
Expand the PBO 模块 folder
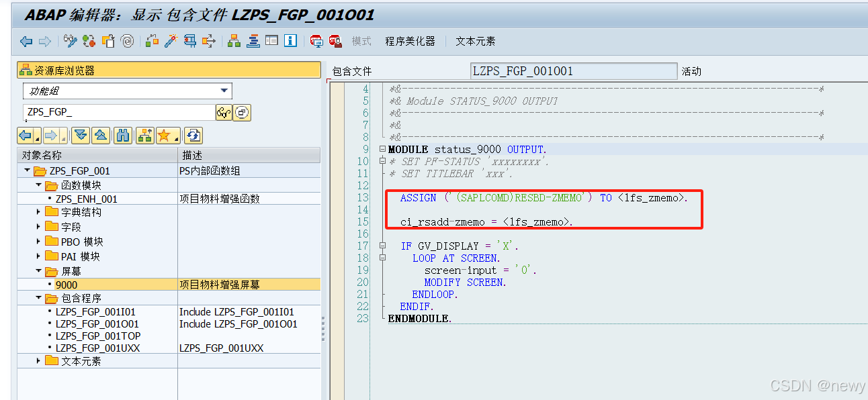pos(38,242)
